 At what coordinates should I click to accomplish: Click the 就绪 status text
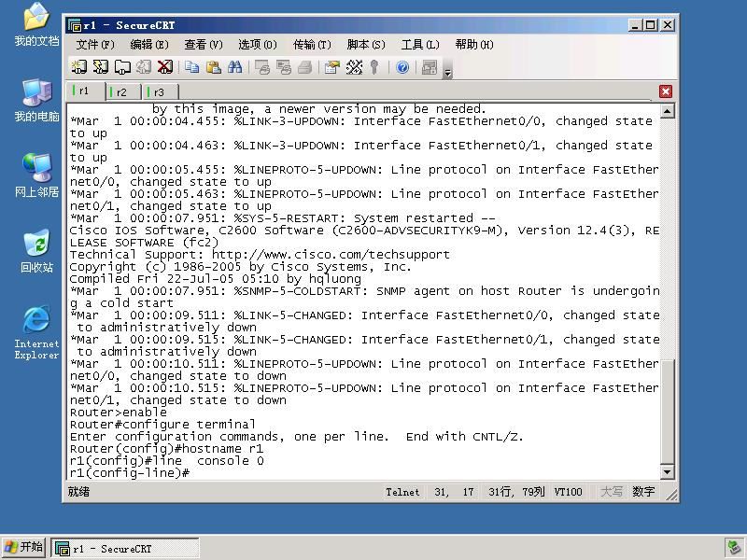78,492
